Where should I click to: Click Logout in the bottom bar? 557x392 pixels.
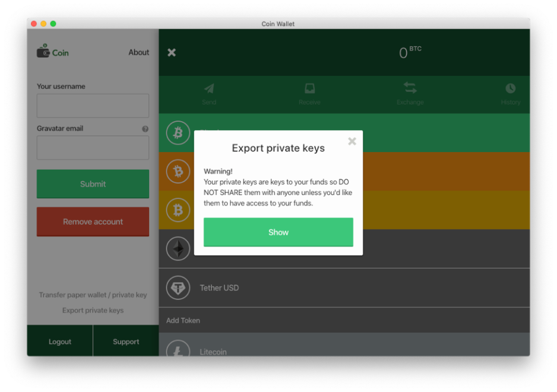pos(60,342)
